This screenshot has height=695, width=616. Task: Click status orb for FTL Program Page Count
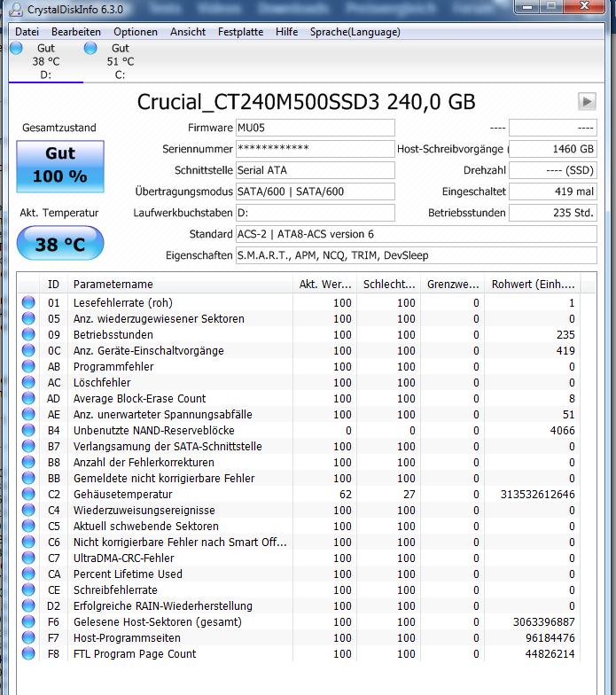click(x=28, y=653)
